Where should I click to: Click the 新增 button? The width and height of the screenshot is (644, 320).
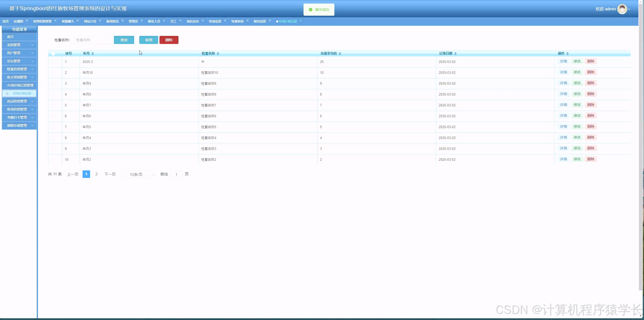pos(149,40)
